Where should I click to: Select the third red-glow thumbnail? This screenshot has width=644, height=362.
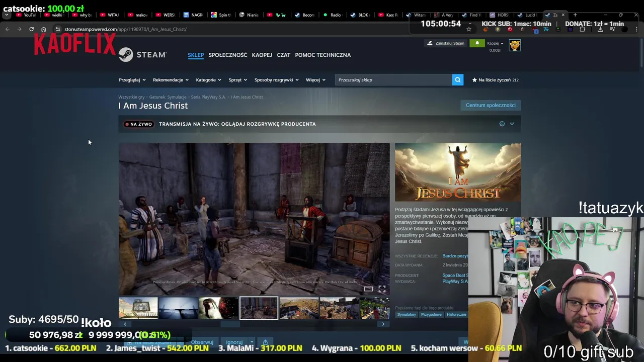218,308
